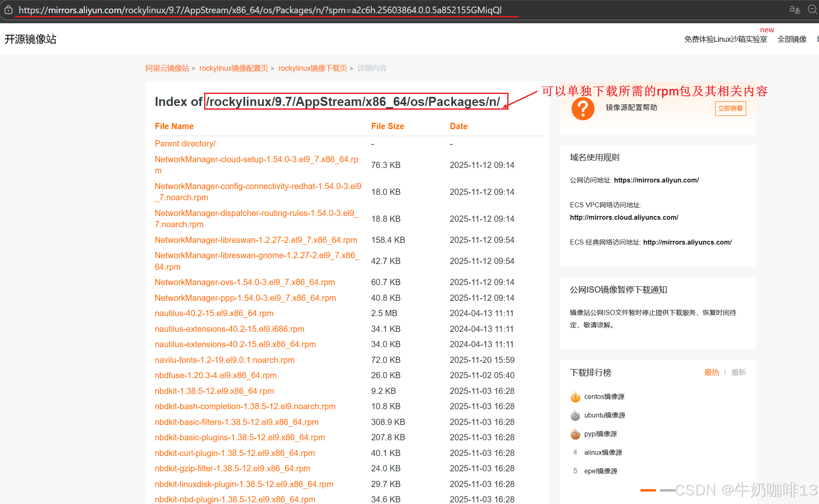Download nautilus-40.2-15.el9.x86_64.rpm

click(x=214, y=313)
